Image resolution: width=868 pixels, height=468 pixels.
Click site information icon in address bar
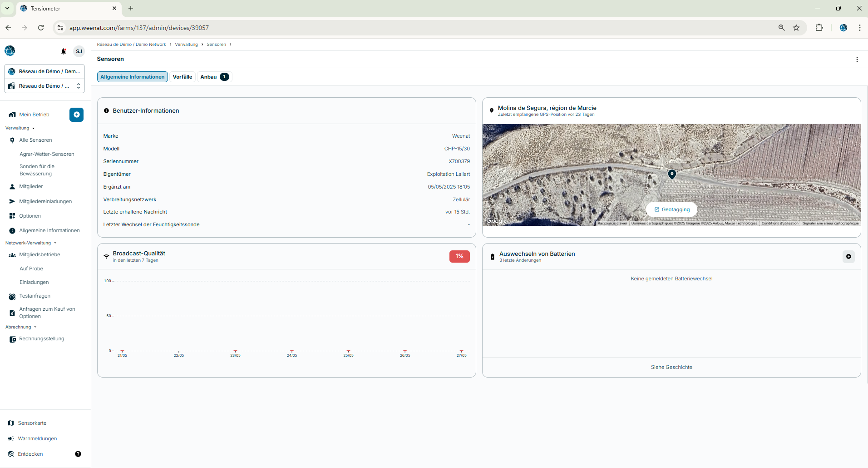[60, 28]
